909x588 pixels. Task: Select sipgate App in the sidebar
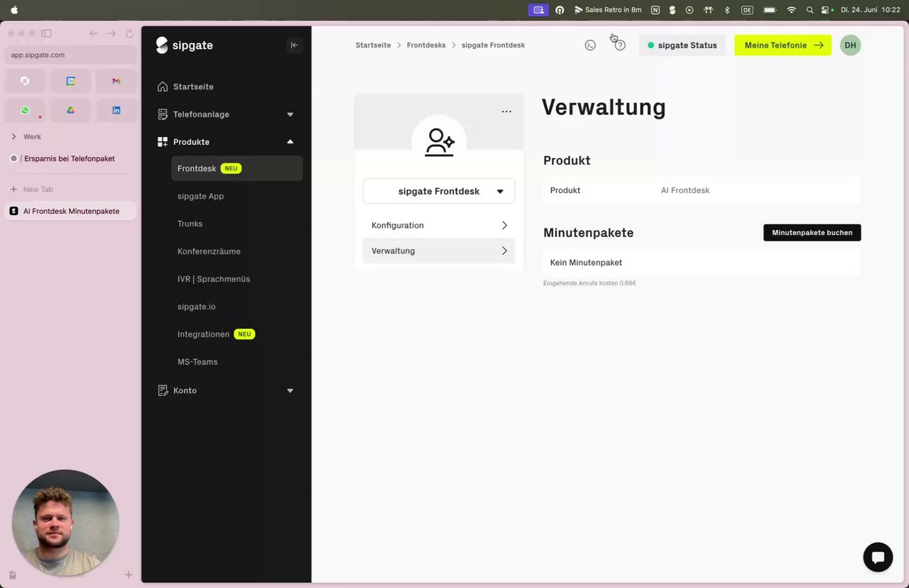200,196
